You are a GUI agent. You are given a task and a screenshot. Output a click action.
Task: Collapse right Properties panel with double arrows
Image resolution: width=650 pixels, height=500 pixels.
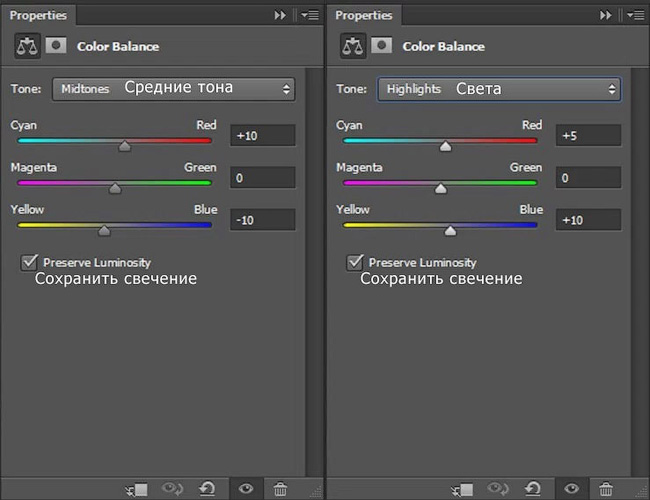(606, 15)
